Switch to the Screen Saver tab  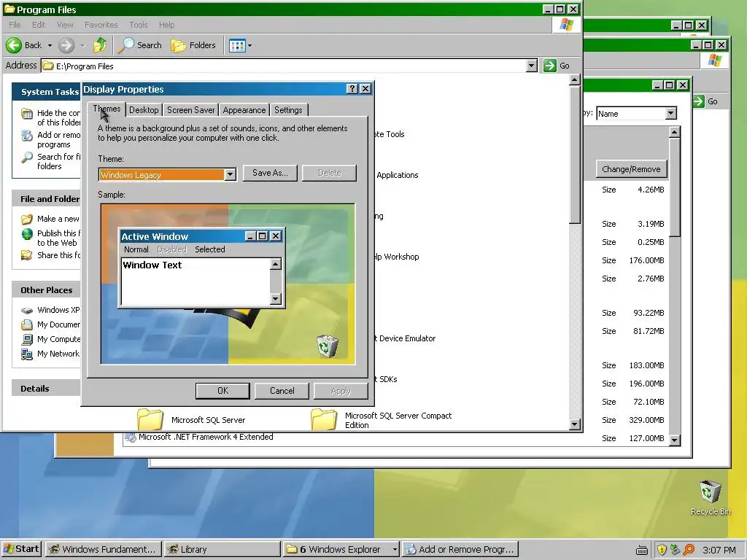click(x=190, y=110)
